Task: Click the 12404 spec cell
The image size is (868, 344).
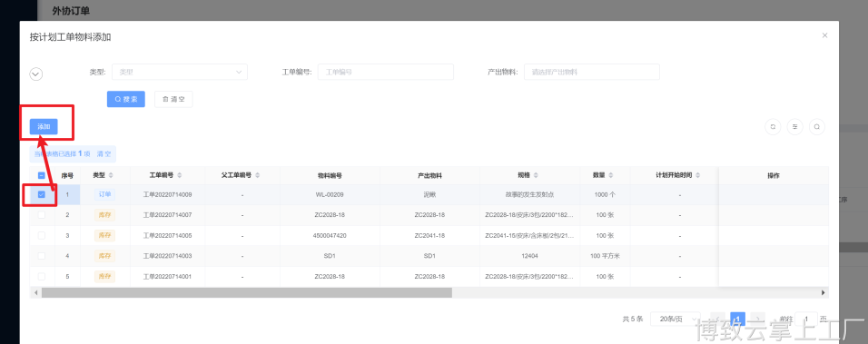Action: tap(529, 256)
